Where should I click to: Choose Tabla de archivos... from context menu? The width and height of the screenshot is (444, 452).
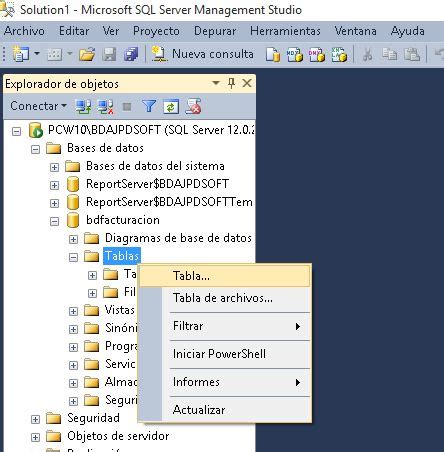[x=225, y=298]
